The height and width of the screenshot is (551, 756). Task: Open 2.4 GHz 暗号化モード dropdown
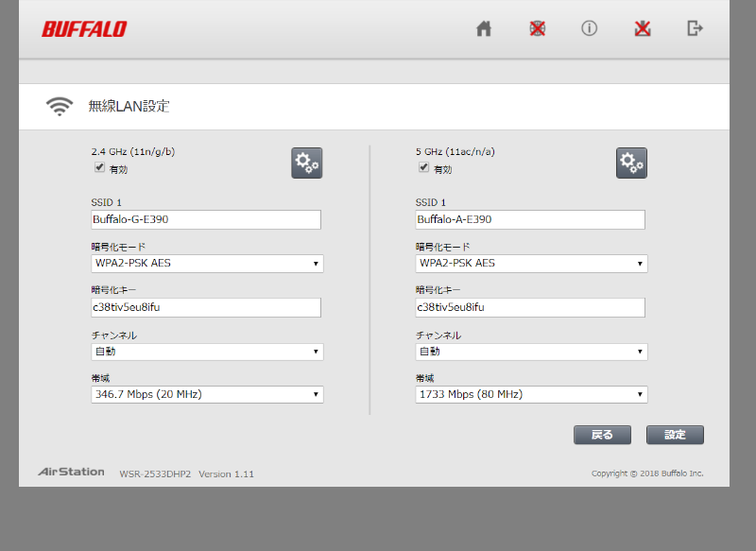tap(206, 264)
